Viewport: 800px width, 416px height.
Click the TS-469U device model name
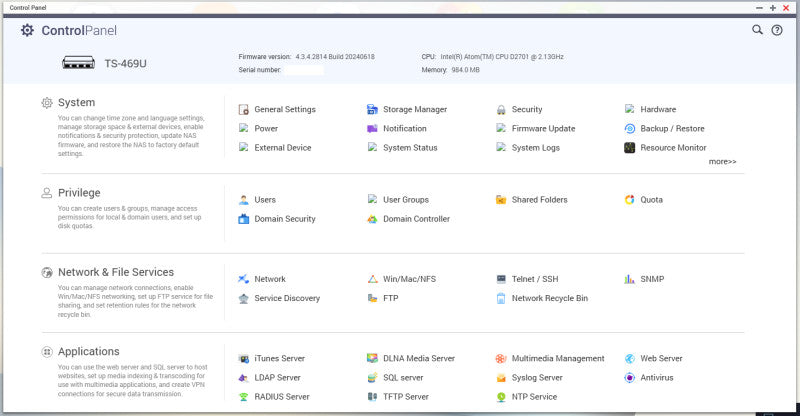pos(126,63)
